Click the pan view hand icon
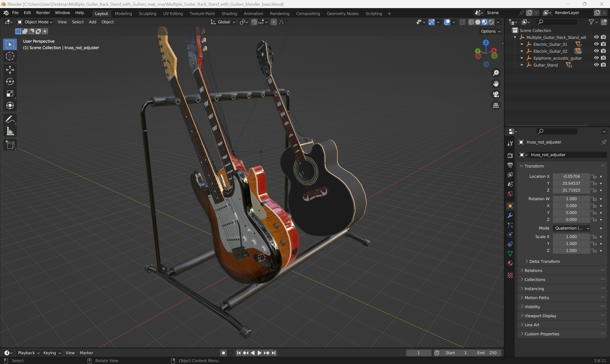The height and width of the screenshot is (364, 610). click(x=496, y=84)
